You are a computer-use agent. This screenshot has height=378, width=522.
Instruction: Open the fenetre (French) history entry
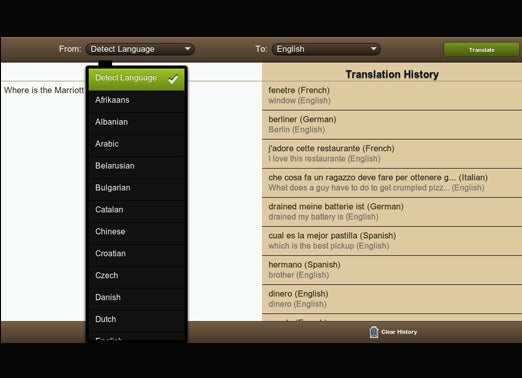392,96
